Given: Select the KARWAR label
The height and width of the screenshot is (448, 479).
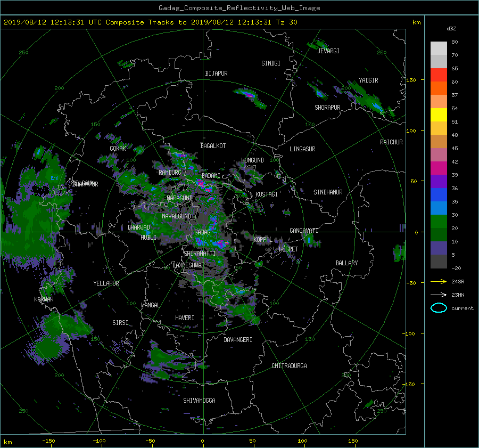Looking at the screenshot, I should point(44,299).
